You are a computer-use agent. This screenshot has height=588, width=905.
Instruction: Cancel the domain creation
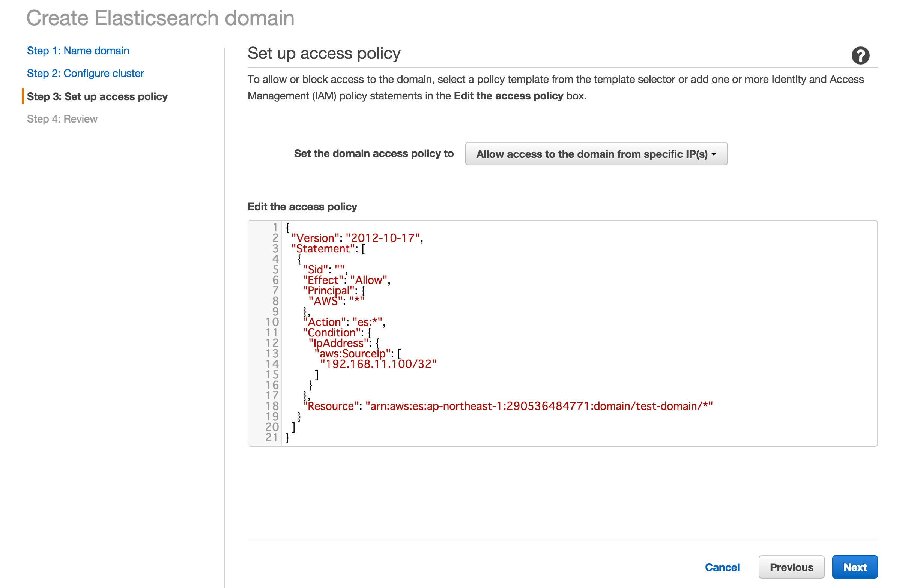[x=722, y=567]
